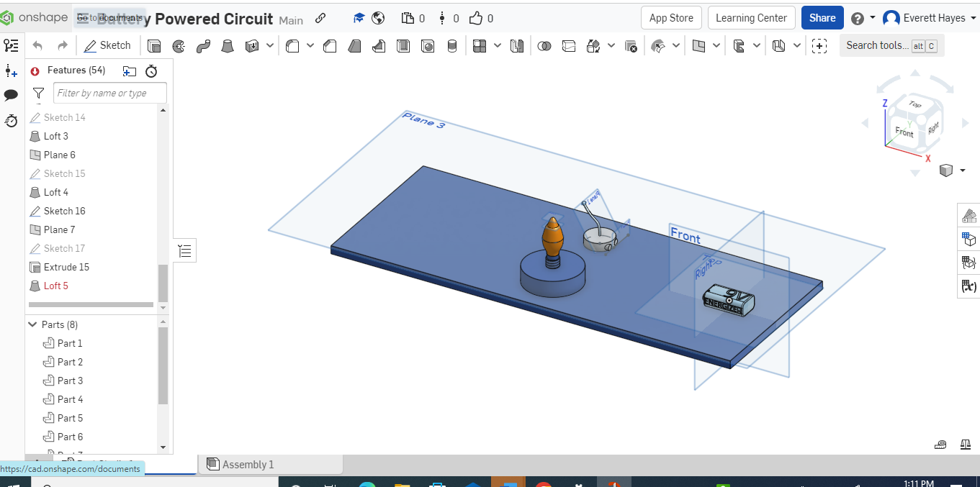This screenshot has width=980, height=487.
Task: Select the Extrude tool
Action: (153, 45)
